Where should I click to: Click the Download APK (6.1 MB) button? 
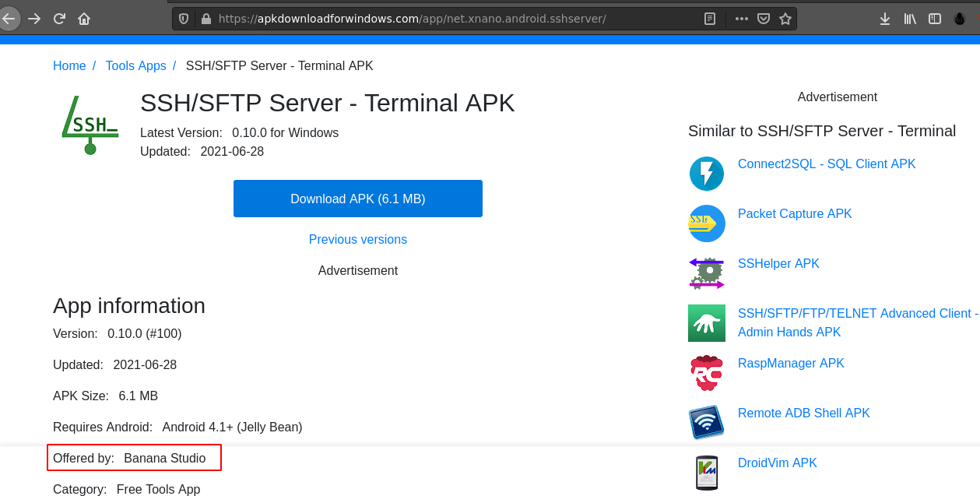click(x=358, y=199)
